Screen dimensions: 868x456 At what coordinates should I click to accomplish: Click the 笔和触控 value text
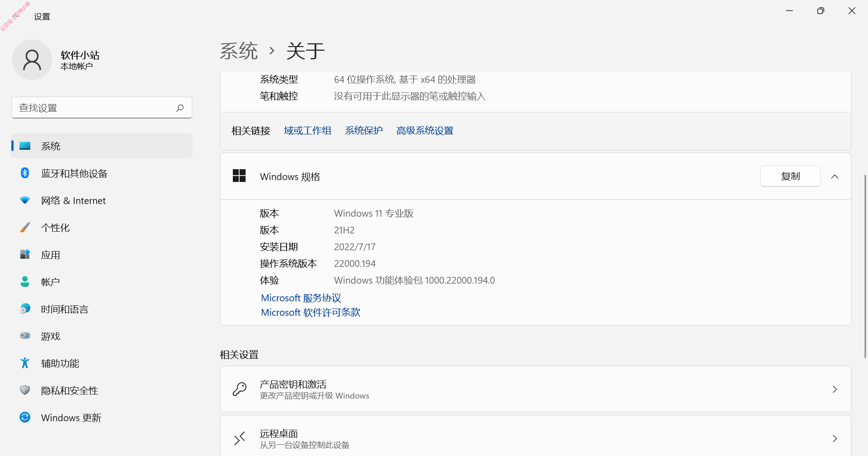[410, 96]
